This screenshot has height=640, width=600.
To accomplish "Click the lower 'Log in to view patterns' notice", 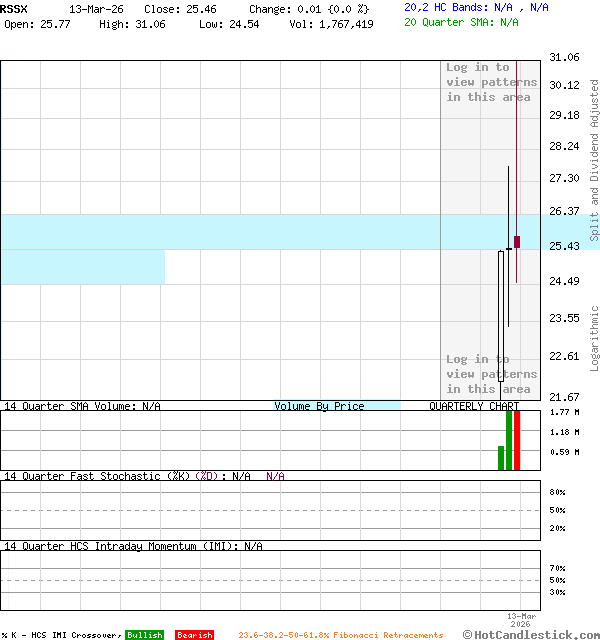I will pyautogui.click(x=491, y=374).
